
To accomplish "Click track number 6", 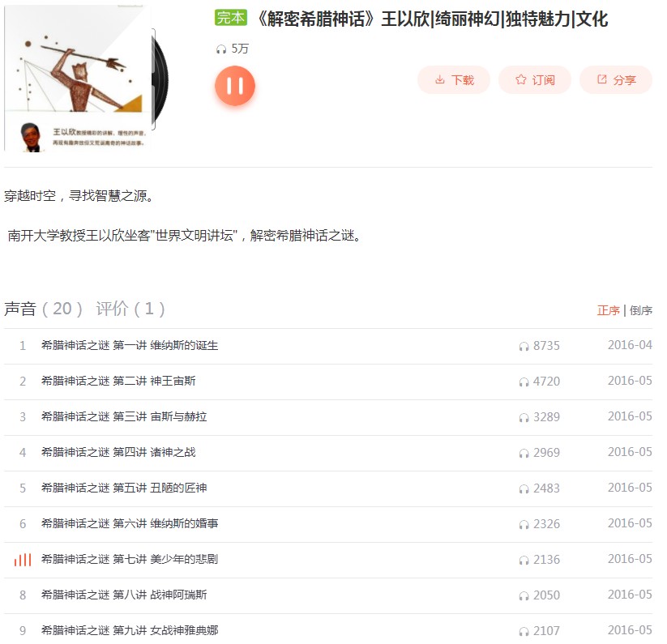I will click(x=23, y=524).
